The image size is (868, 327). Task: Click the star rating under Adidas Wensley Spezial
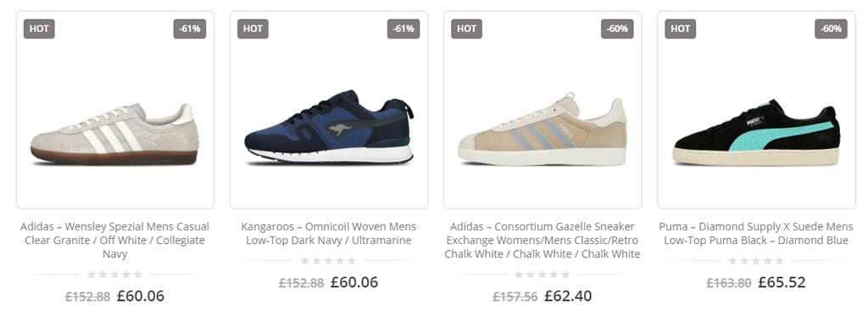coord(115,274)
